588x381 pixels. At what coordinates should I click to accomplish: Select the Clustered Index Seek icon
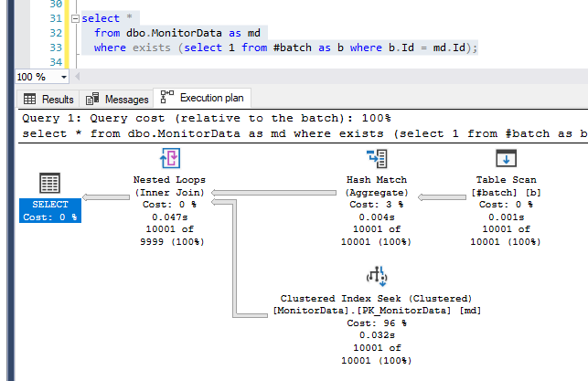(x=377, y=277)
